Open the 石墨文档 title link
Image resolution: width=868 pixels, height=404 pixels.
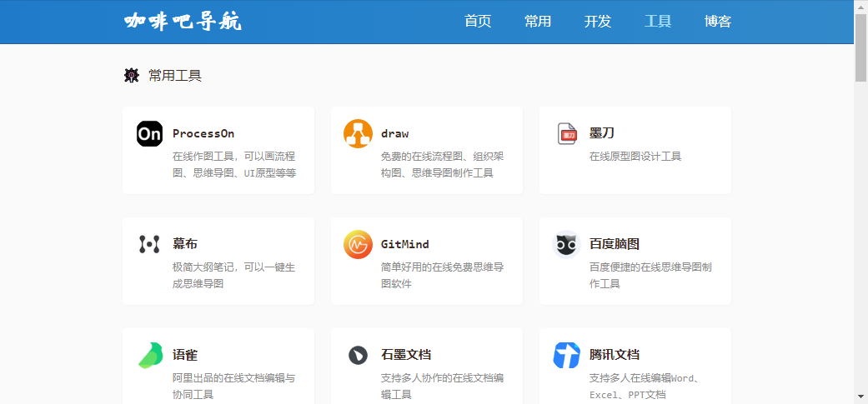click(406, 355)
